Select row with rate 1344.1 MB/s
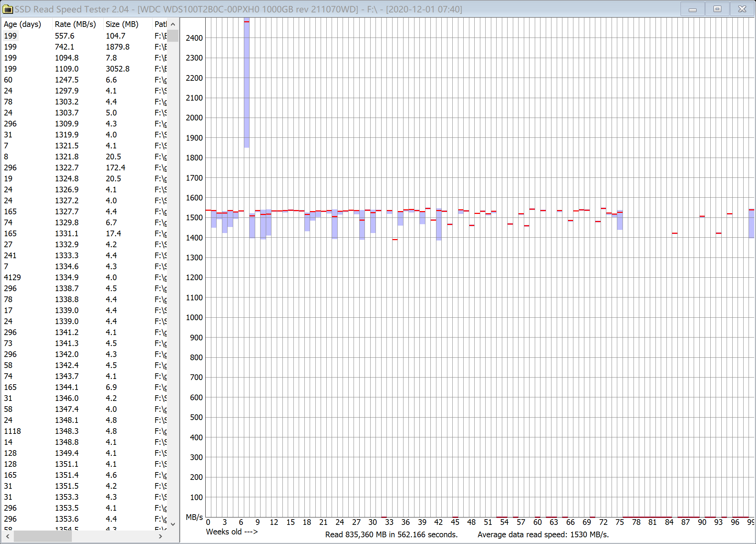The height and width of the screenshot is (544, 756). (85, 387)
